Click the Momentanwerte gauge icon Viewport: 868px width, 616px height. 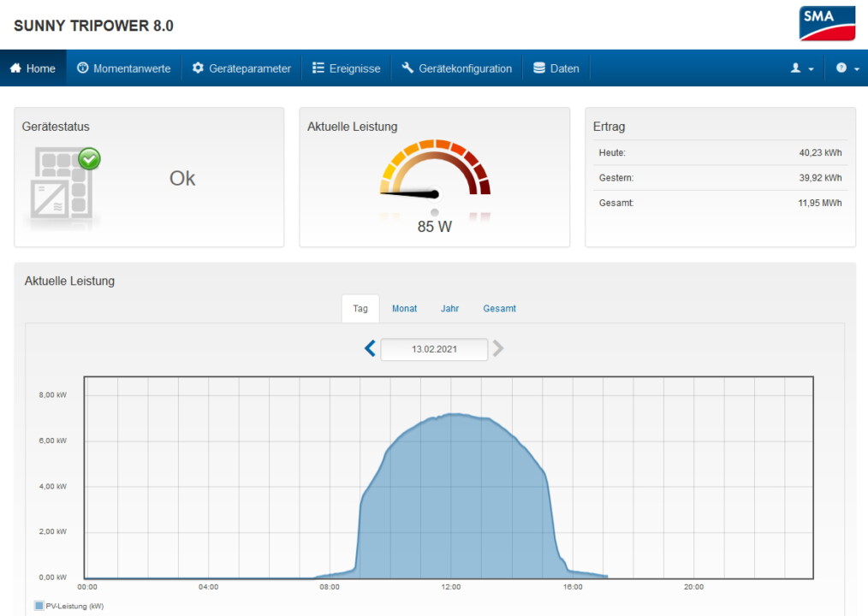click(82, 68)
